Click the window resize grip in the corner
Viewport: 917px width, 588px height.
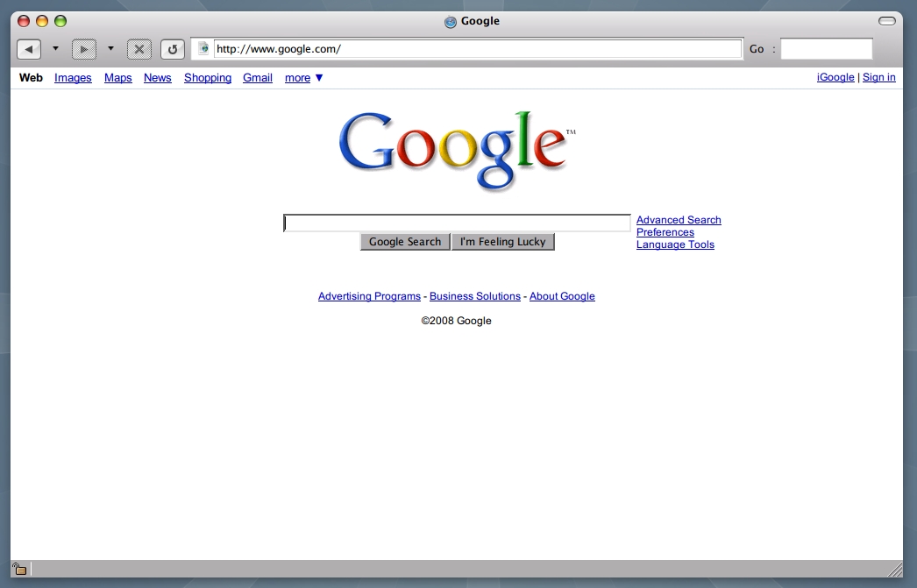(895, 569)
